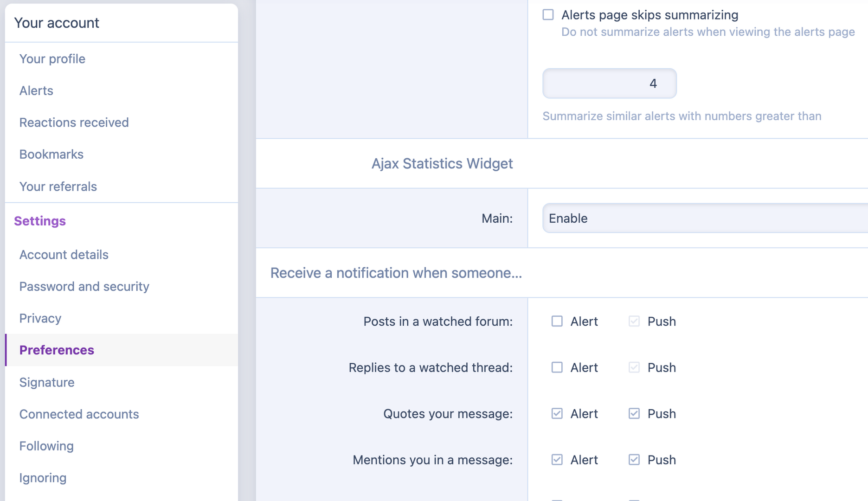
Task: Click the Settings section heading
Action: [40, 221]
